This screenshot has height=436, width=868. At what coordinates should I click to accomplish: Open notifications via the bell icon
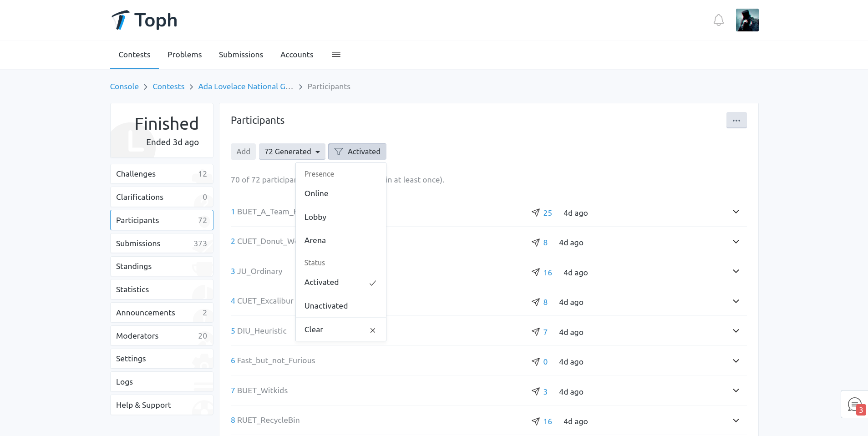pos(718,20)
